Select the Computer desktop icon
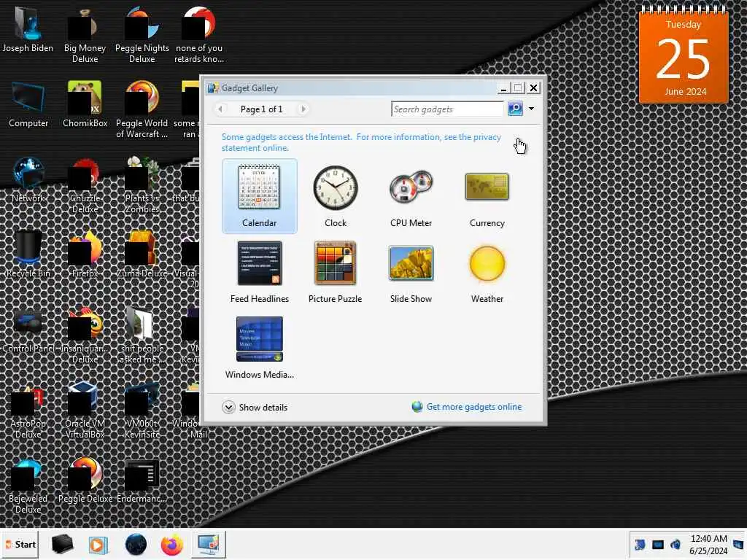 (28, 105)
